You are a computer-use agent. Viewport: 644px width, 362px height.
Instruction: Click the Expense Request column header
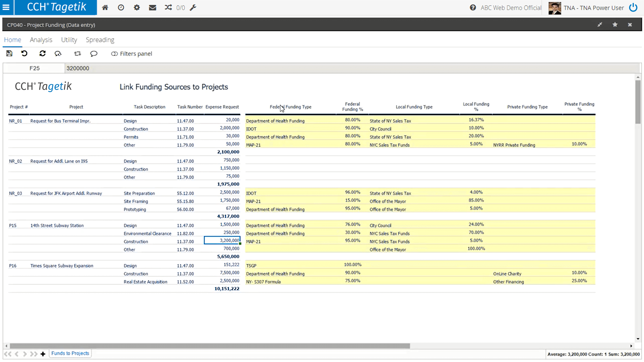(222, 107)
